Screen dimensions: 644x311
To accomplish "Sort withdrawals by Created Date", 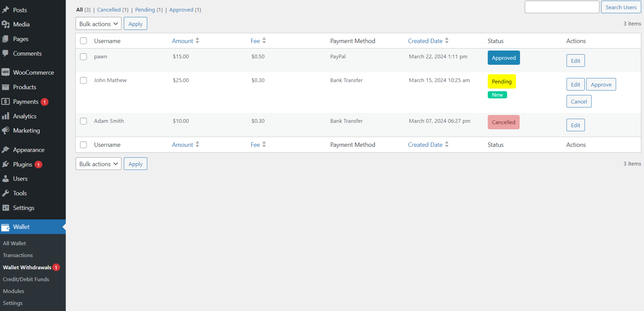I will [425, 41].
